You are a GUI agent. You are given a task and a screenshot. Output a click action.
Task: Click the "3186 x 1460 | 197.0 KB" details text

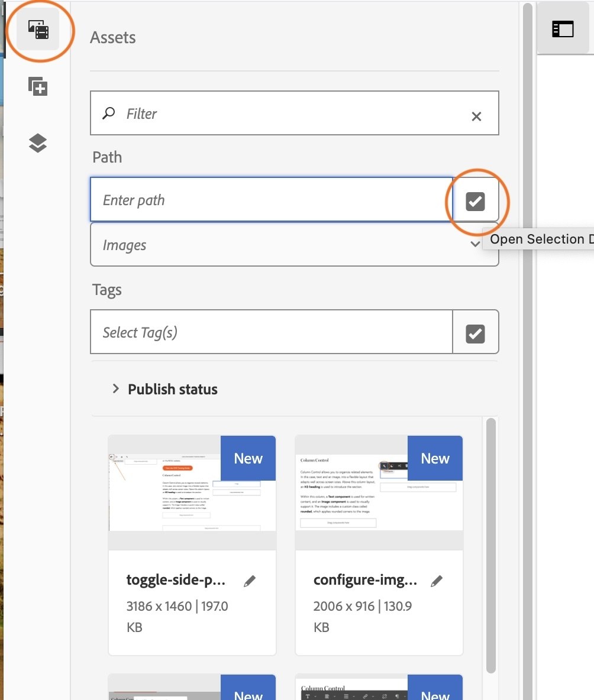[x=177, y=617]
